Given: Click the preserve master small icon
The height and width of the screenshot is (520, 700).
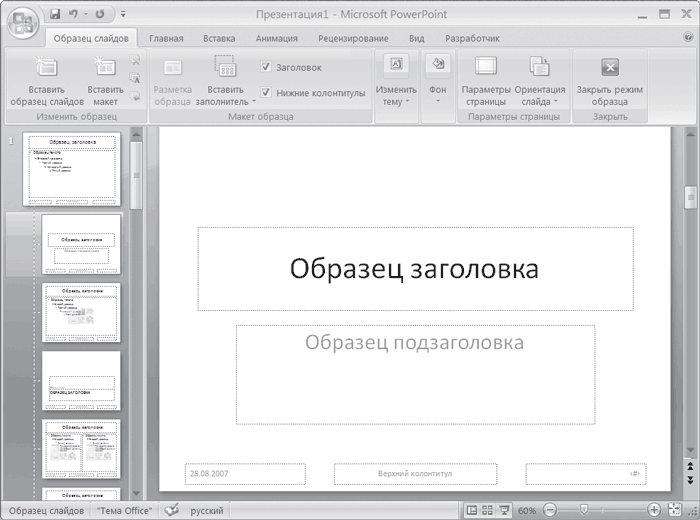Looking at the screenshot, I should click(x=134, y=96).
